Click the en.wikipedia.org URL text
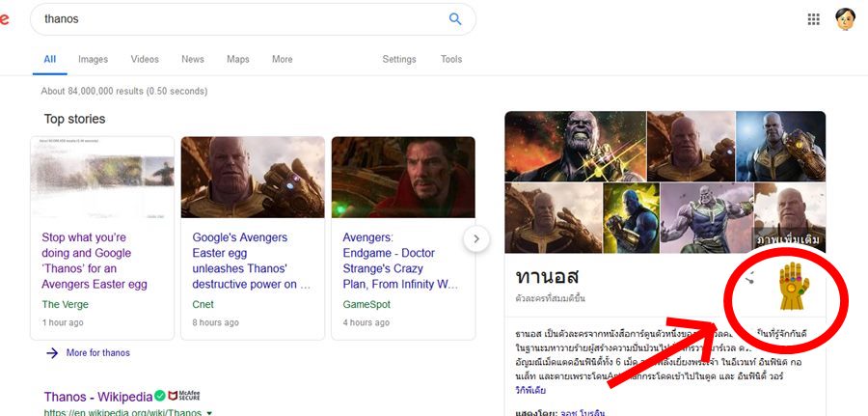 point(122,413)
